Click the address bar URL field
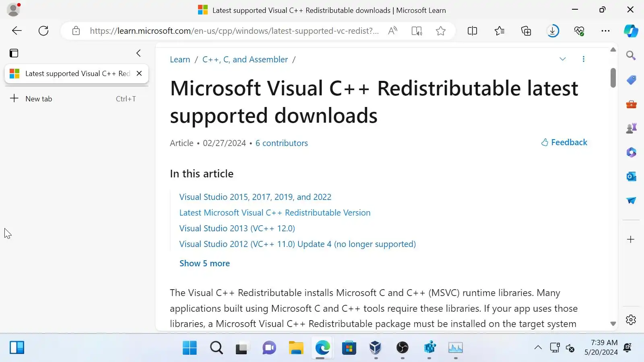This screenshot has width=644, height=362. pyautogui.click(x=234, y=31)
